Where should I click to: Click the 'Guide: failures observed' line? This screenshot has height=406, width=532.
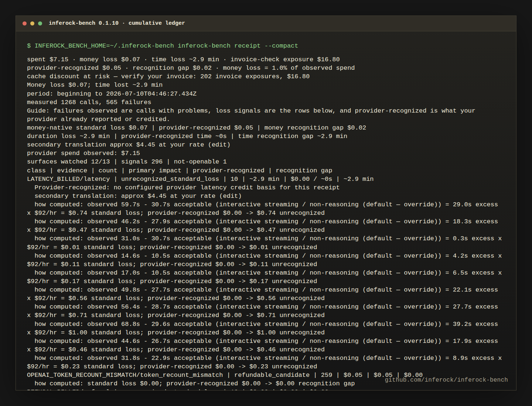click(251, 111)
